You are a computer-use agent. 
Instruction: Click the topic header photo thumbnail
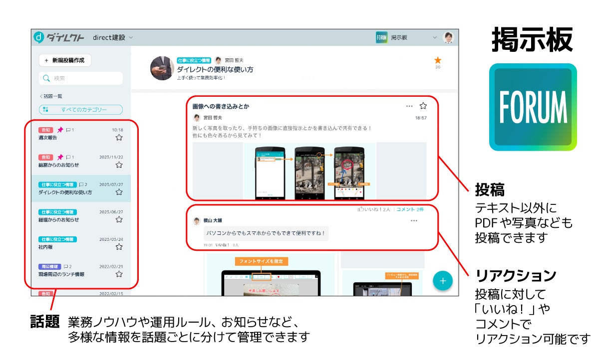pyautogui.click(x=162, y=68)
